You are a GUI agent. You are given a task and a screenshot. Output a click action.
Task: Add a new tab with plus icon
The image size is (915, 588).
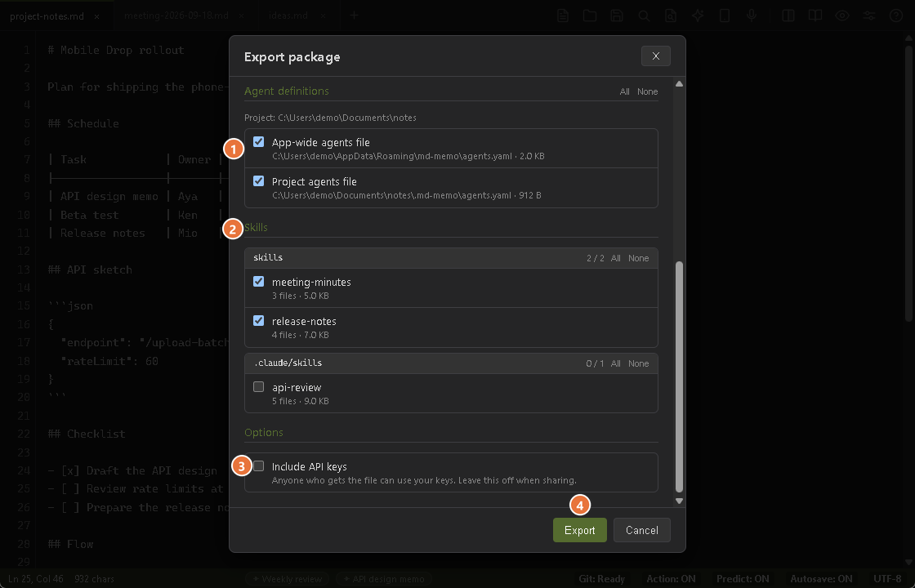(354, 16)
